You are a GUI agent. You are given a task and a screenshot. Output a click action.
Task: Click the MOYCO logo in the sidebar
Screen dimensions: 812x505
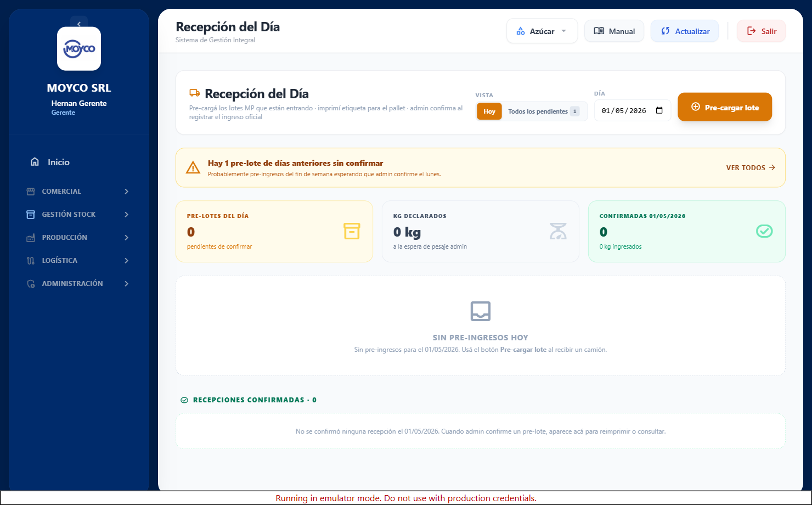pyautogui.click(x=79, y=49)
